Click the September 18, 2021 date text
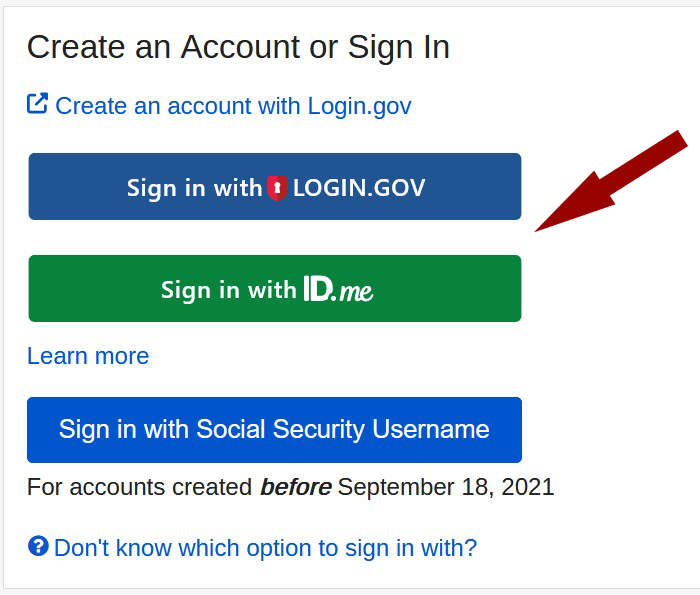 446,488
